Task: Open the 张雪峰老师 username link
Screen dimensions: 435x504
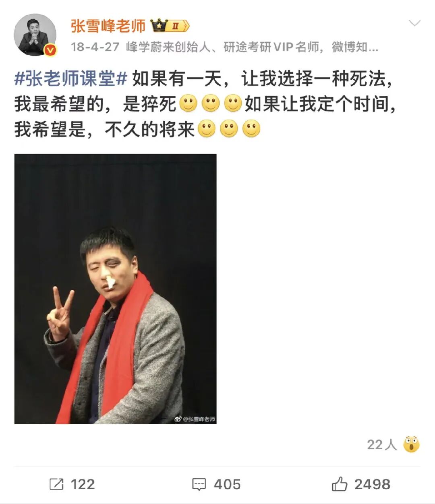Action: [108, 26]
